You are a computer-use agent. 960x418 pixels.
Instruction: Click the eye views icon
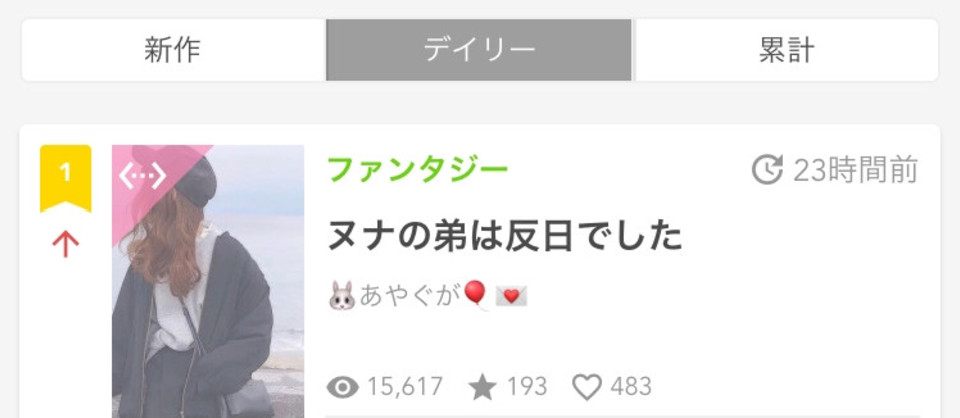point(342,387)
